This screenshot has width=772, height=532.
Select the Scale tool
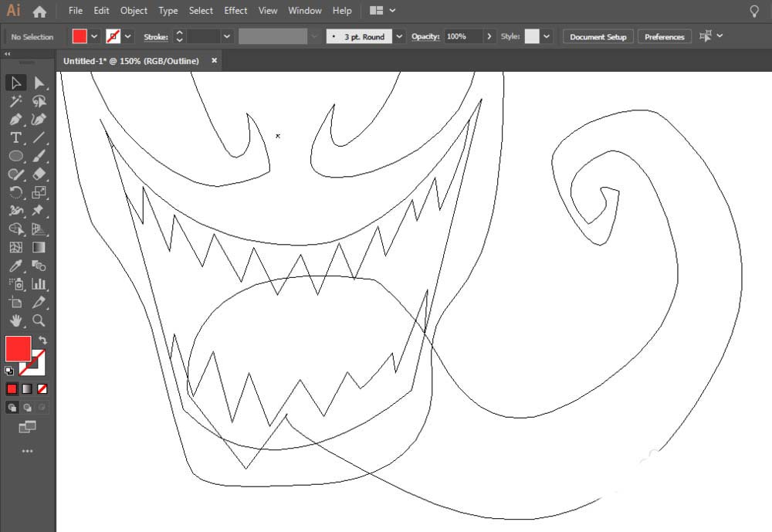pos(39,192)
